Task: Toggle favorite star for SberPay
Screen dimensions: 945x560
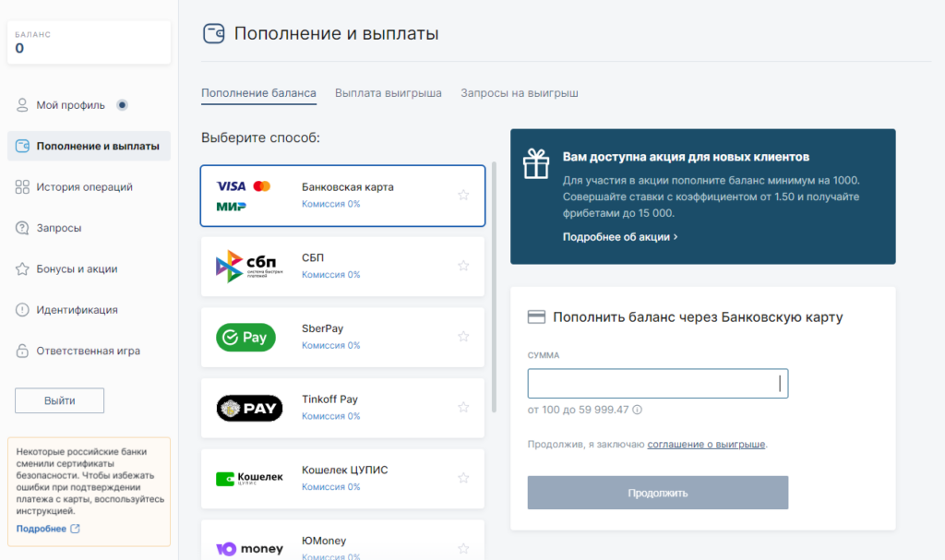Action: (463, 337)
